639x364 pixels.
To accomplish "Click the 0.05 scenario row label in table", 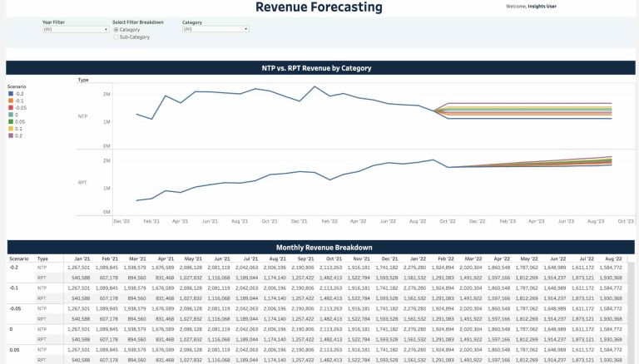I will coord(14,350).
